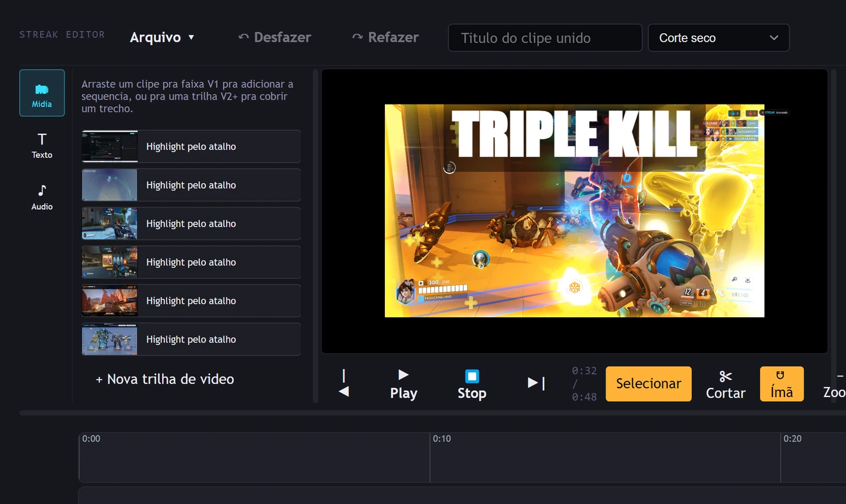Click the 0:20 timeline ruler mark
The width and height of the screenshot is (846, 504).
tap(792, 439)
